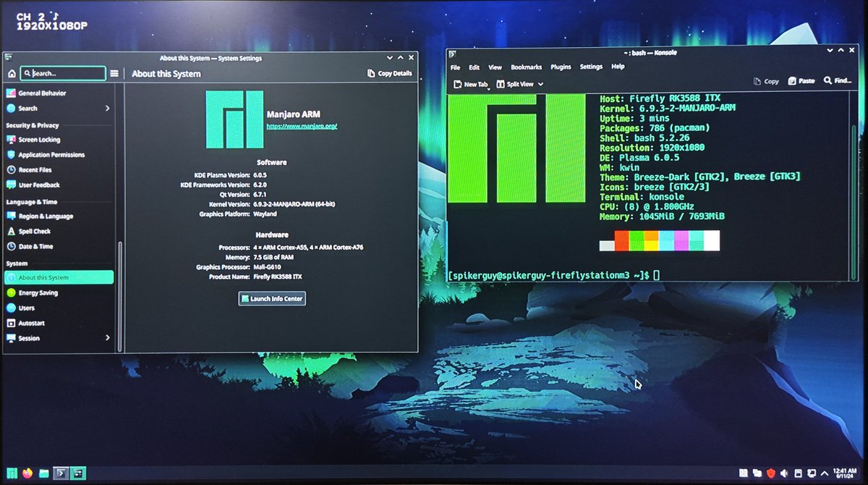Expand the Session category chevron
This screenshot has width=868, height=485.
click(x=108, y=338)
